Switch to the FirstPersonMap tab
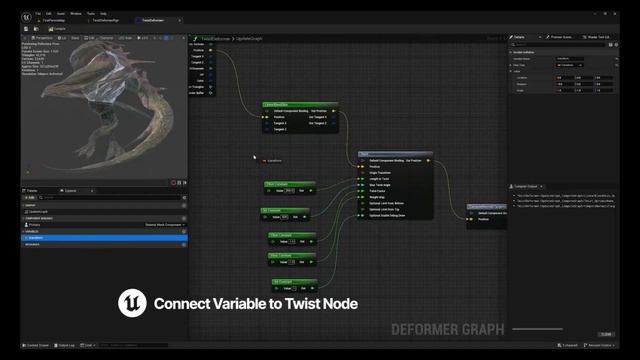 (52, 20)
